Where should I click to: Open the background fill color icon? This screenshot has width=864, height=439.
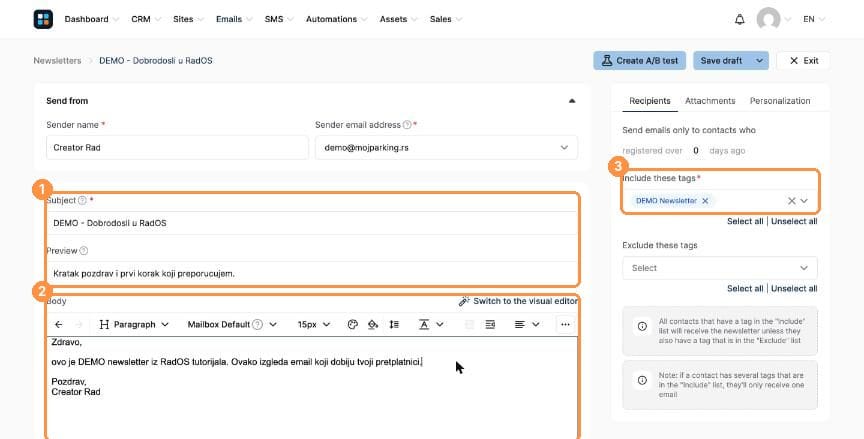tap(373, 324)
